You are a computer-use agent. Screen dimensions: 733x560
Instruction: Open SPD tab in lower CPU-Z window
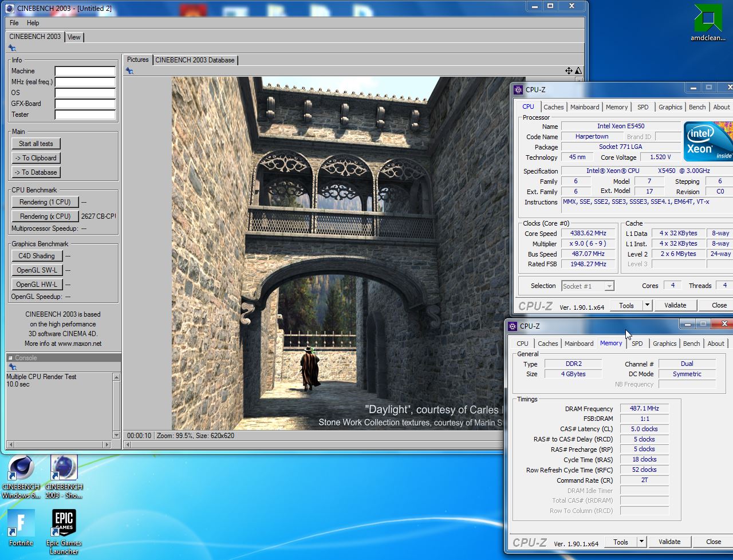pyautogui.click(x=637, y=344)
